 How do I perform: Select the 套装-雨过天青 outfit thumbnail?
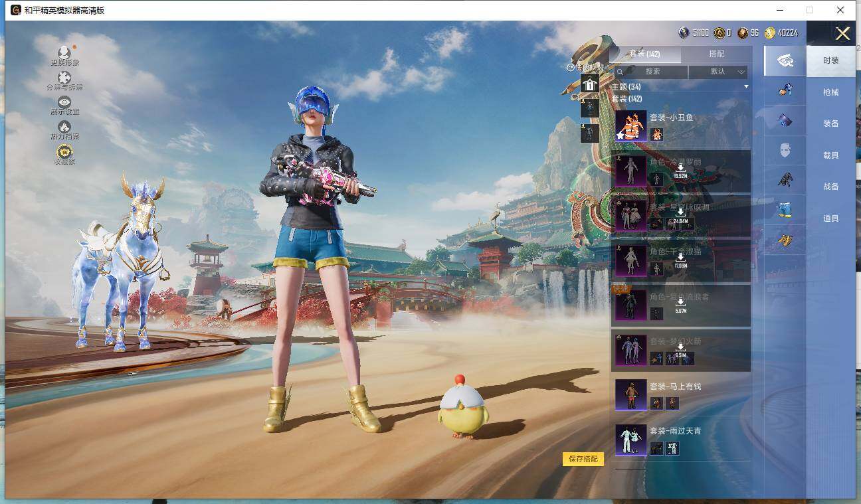[630, 440]
